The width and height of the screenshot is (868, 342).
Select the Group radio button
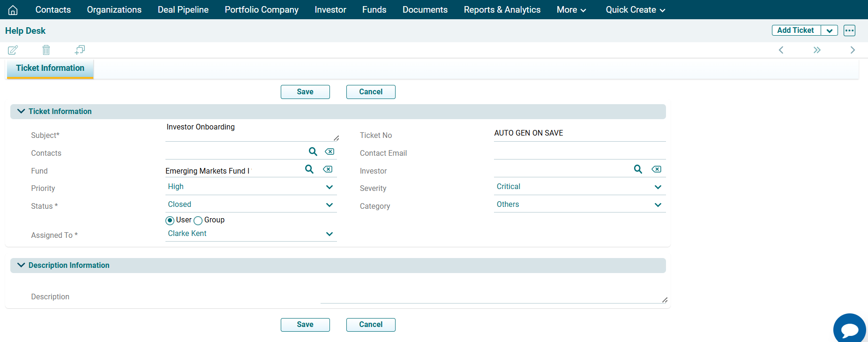coord(198,220)
